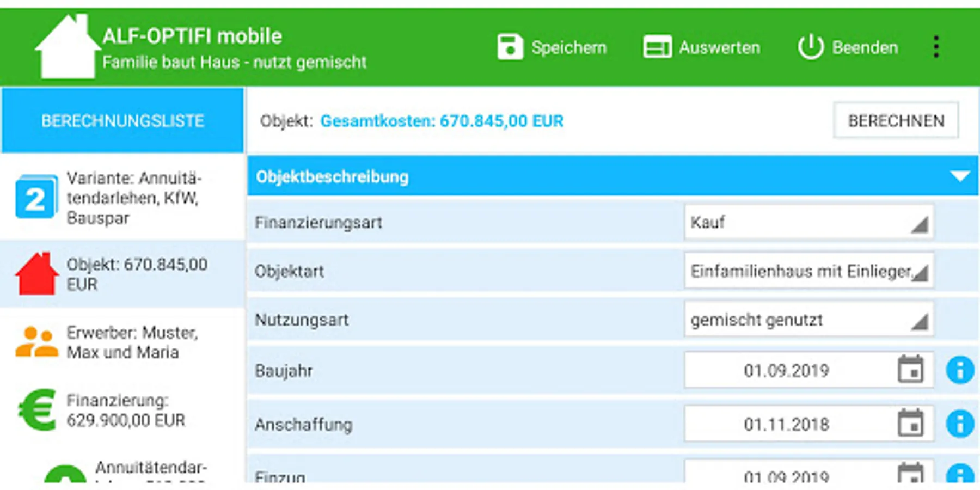Open the Finanzierungsart dropdown showing Kauf

pos(809,222)
